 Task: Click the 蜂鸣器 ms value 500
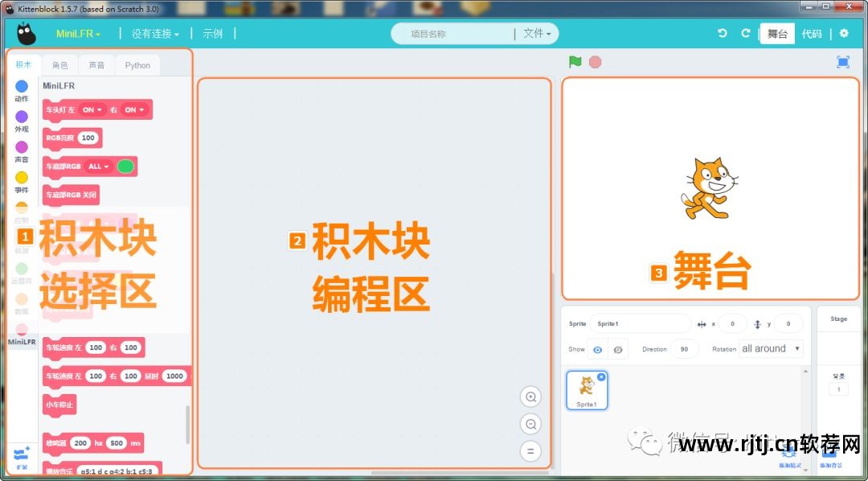point(117,443)
